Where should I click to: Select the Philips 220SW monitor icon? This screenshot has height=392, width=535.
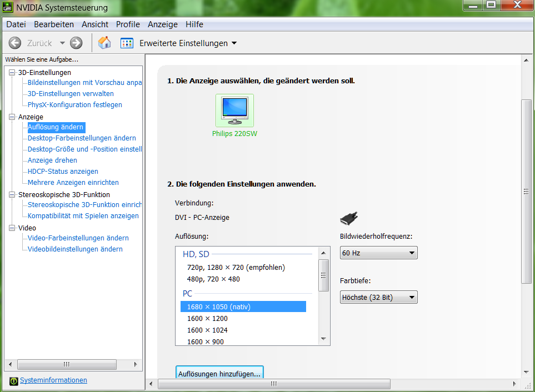(x=235, y=110)
